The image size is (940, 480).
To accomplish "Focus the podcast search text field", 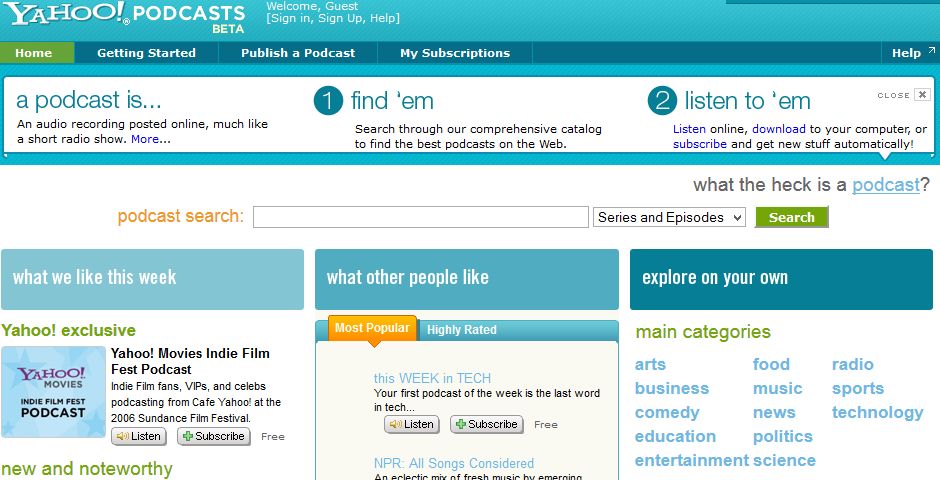I will (421, 217).
